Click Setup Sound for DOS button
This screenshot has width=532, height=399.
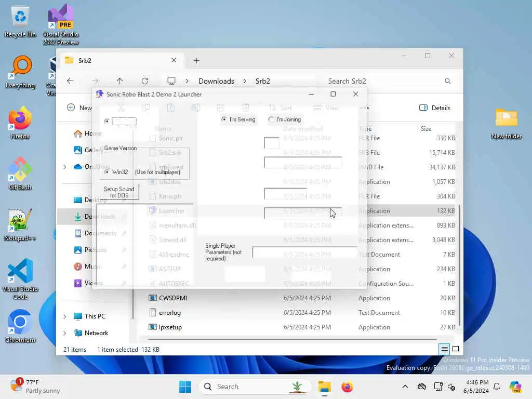pyautogui.click(x=119, y=192)
